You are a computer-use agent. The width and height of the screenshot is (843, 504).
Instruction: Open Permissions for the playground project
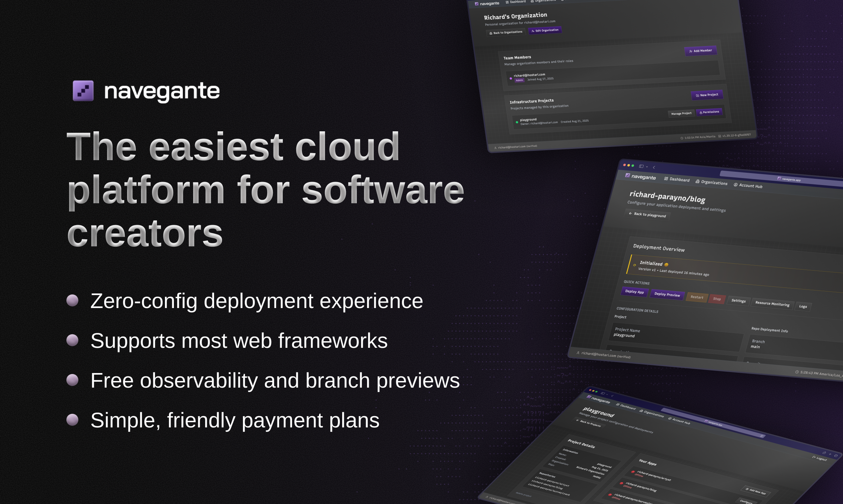pyautogui.click(x=709, y=112)
